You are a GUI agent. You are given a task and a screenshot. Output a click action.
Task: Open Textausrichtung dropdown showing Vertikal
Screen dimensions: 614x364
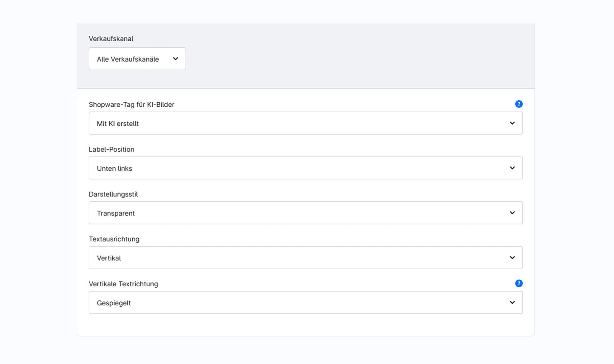pos(306,258)
